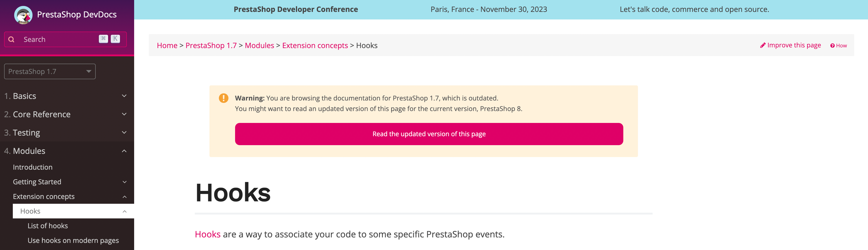The image size is (868, 250).
Task: Go to Home breadcrumb link
Action: pos(167,46)
